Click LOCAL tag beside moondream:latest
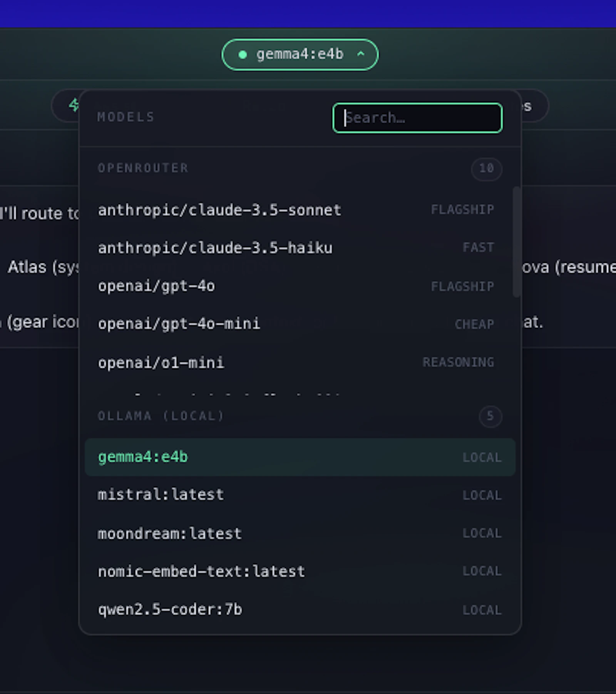616x694 pixels. click(482, 533)
